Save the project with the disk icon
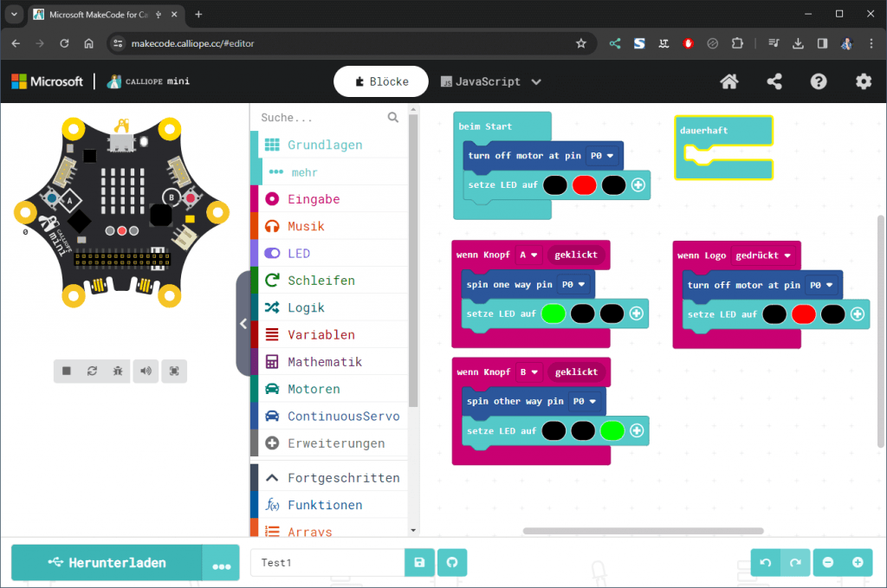This screenshot has height=588, width=887. coord(419,563)
